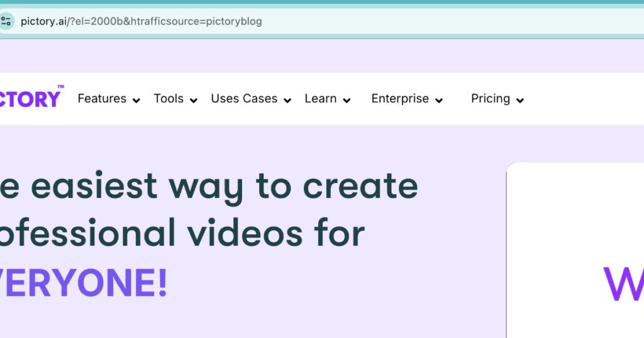Open the Pricing menu
Viewport: 644px width, 338px height.
click(x=491, y=99)
